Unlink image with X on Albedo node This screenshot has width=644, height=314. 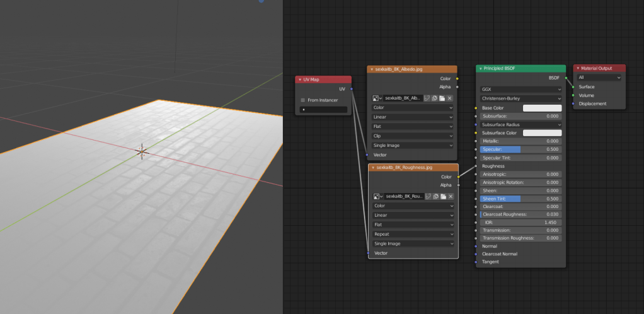tap(450, 98)
